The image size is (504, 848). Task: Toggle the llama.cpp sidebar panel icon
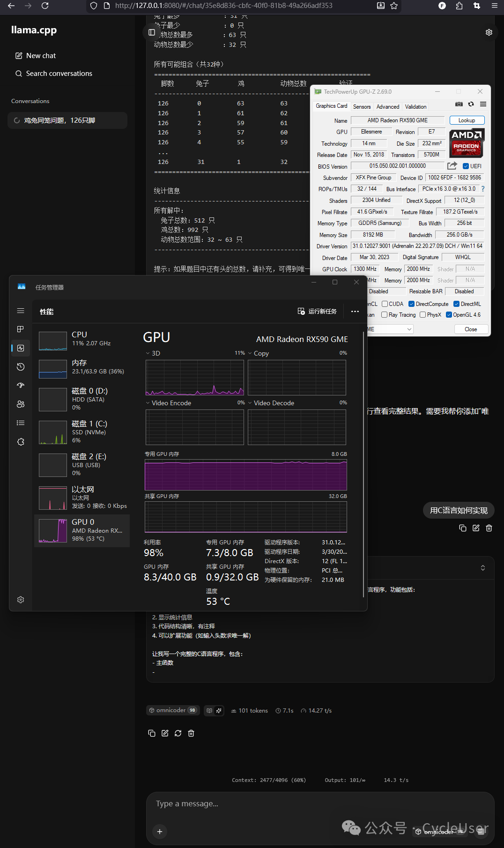[152, 32]
